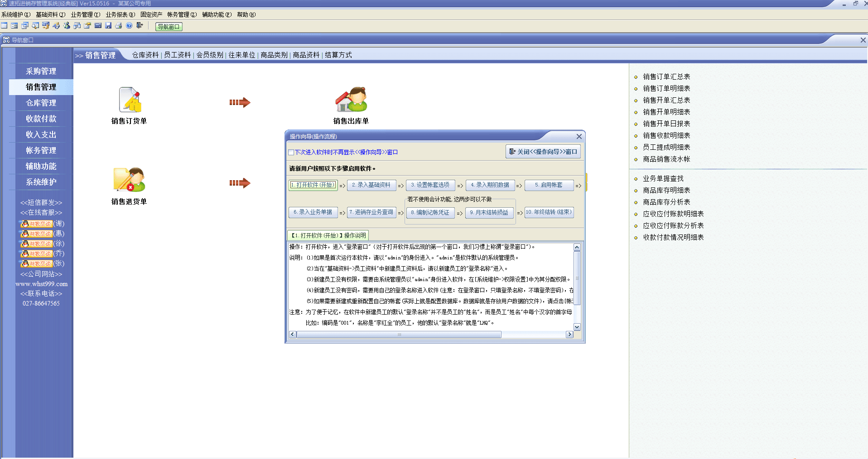Select 采购管理 in the left sidebar

41,71
